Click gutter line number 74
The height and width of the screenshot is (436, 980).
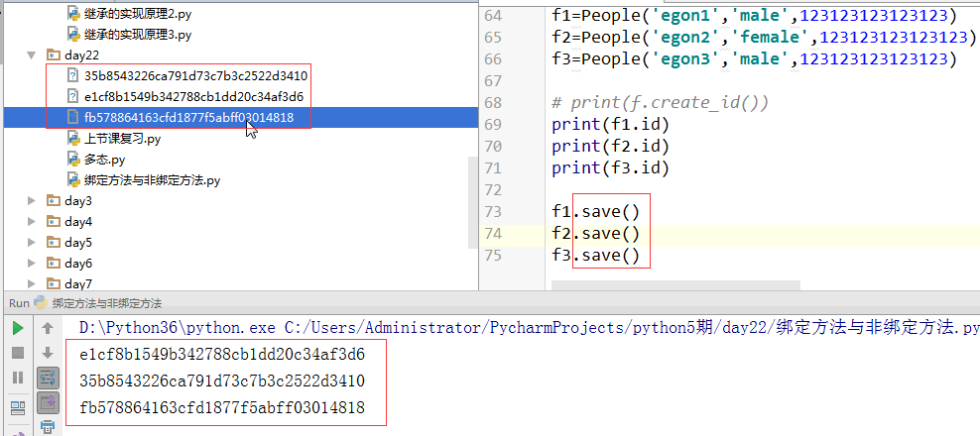point(493,234)
